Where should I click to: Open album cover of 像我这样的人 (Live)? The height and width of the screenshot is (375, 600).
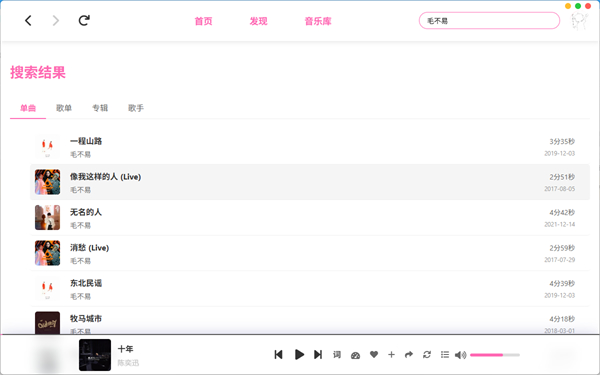(x=47, y=182)
